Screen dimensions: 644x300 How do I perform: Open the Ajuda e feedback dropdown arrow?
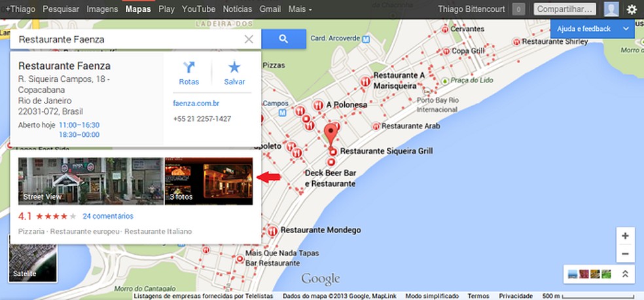(626, 29)
